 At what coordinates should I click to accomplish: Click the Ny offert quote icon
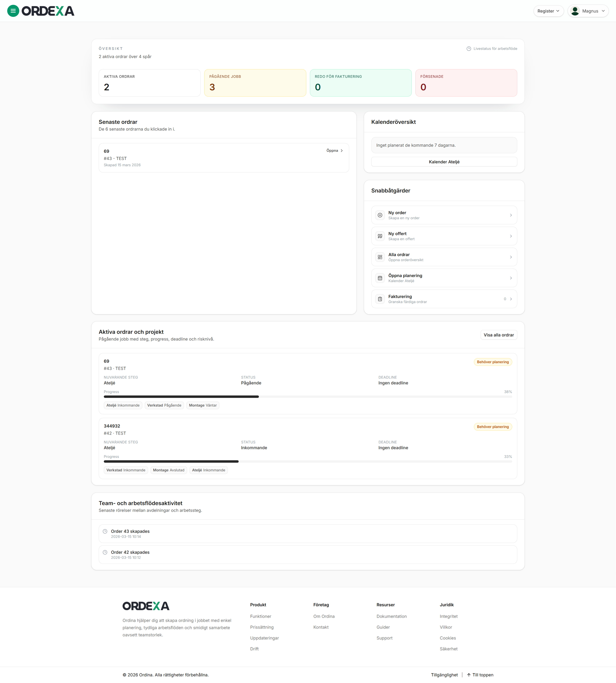[380, 236]
